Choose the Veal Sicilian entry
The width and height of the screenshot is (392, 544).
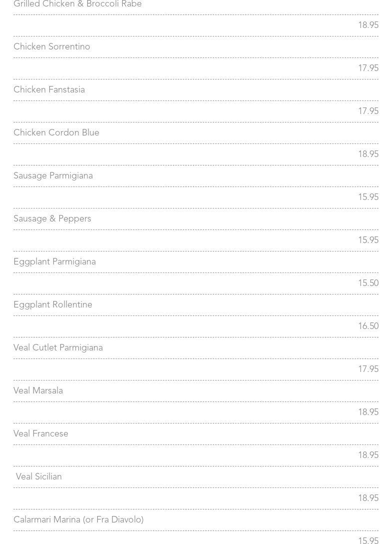point(39,477)
